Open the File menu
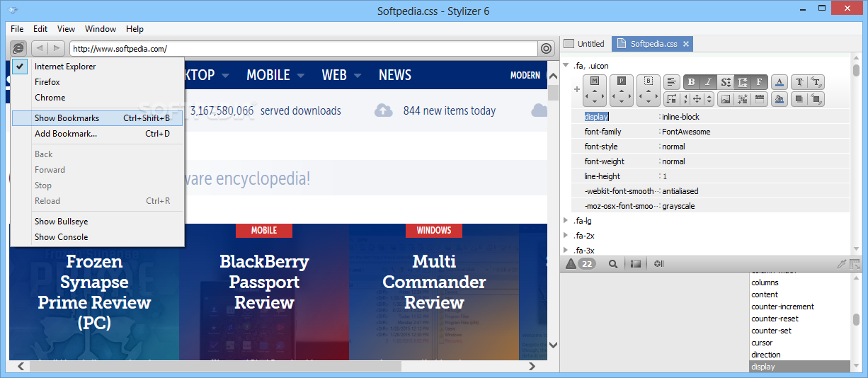868x378 pixels. [x=17, y=29]
